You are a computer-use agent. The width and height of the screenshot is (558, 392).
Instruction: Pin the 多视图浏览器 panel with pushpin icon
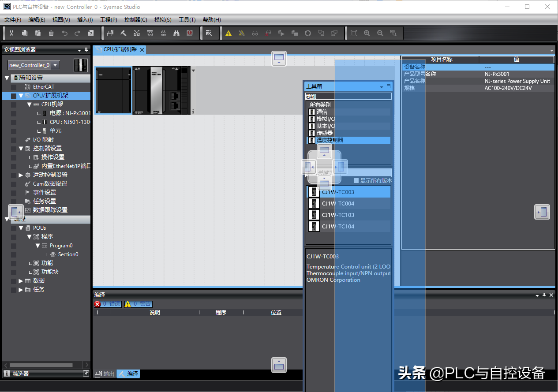point(86,50)
